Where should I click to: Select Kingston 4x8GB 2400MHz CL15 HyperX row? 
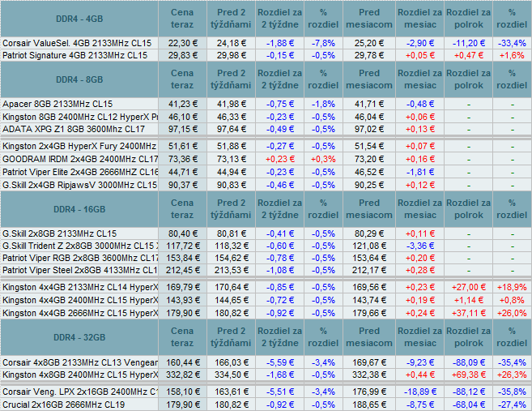(266, 375)
